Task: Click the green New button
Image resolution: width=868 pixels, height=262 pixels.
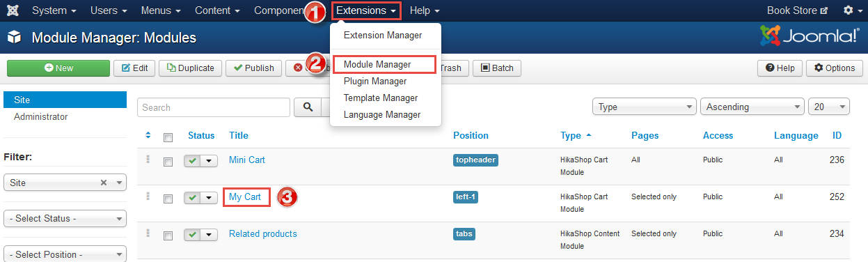Action: 58,68
